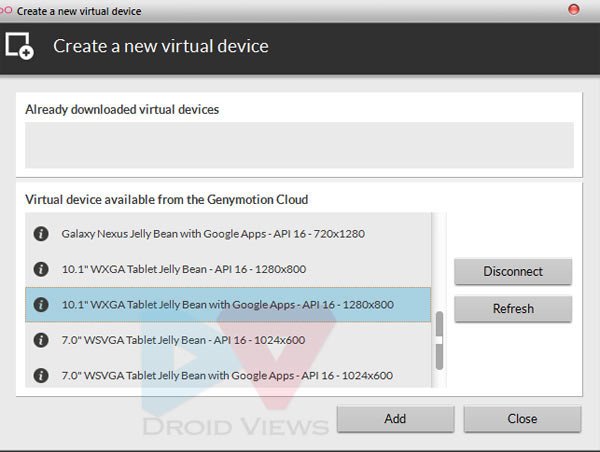
Task: Select 7.0" WSVGA Tablet Jelly Bean 1024x600 without Google Apps
Action: (x=228, y=340)
